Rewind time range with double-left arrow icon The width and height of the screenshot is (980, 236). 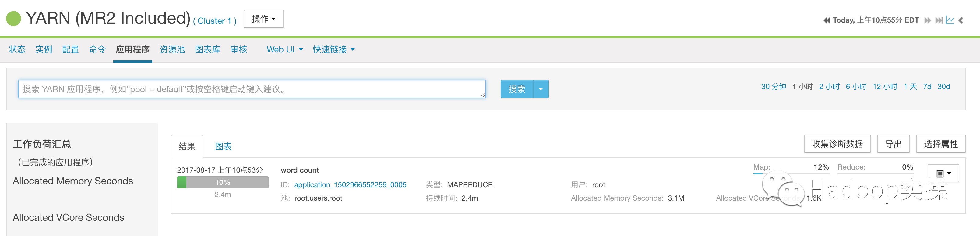point(827,20)
